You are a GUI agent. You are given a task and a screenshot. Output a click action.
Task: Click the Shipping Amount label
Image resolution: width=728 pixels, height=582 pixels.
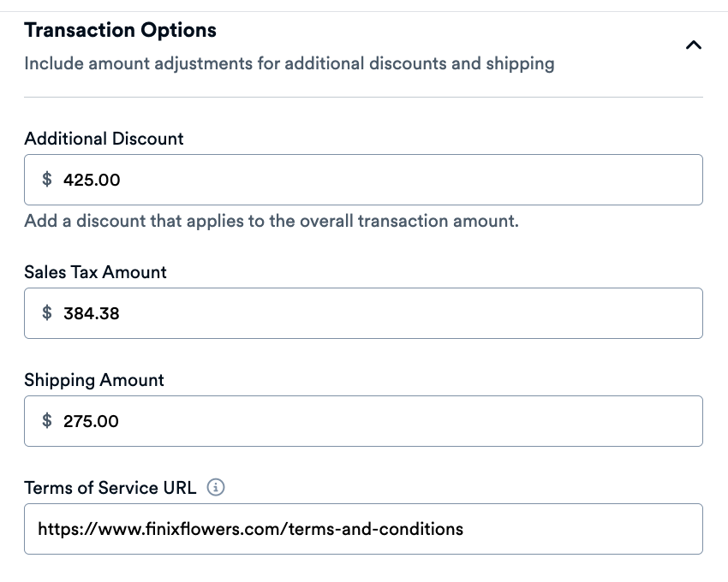94,380
